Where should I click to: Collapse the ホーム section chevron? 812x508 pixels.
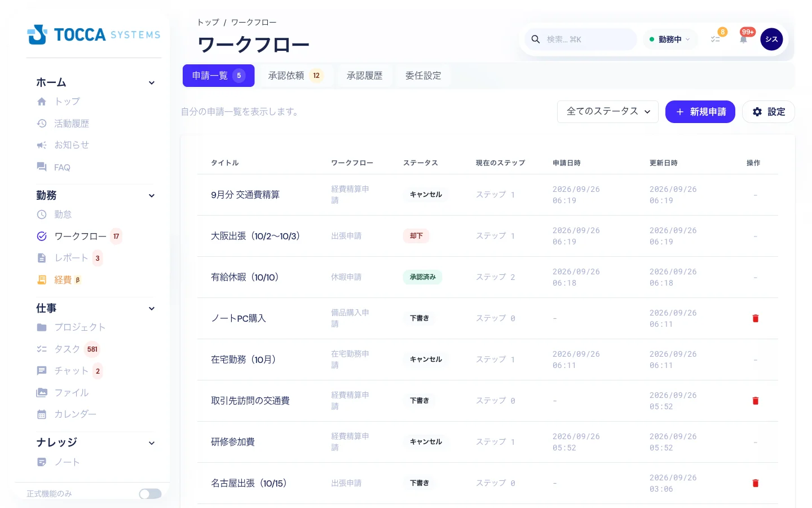pos(152,83)
